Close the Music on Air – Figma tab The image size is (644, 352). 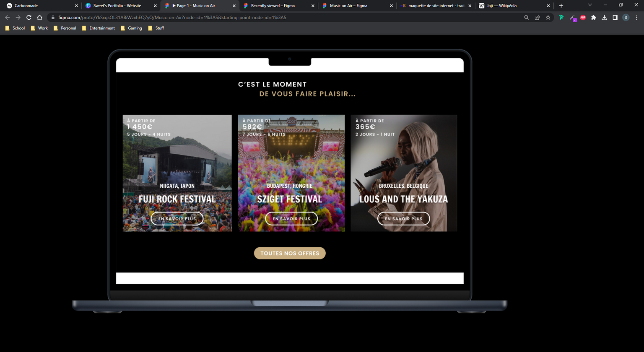click(392, 6)
